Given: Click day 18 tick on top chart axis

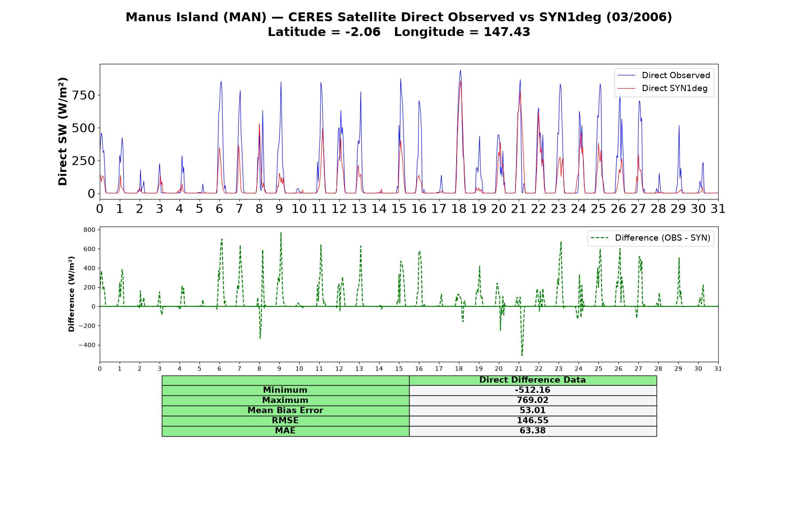Looking at the screenshot, I should (x=458, y=208).
